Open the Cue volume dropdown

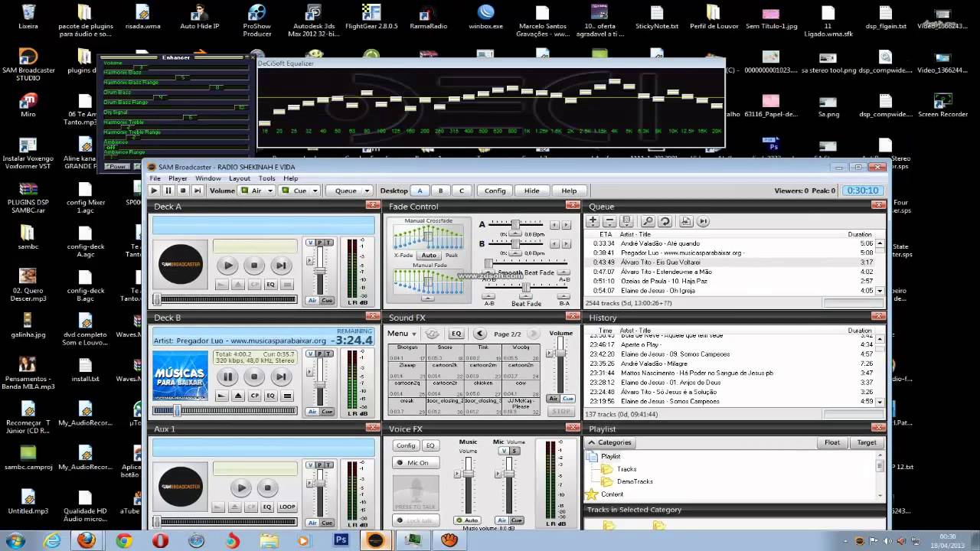[x=314, y=191]
